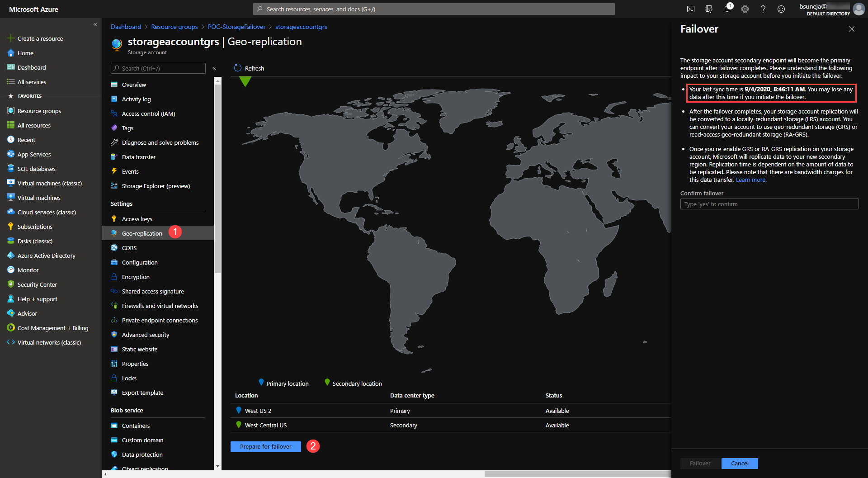The height and width of the screenshot is (478, 868).
Task: Click the Locks padlock icon
Action: (114, 378)
